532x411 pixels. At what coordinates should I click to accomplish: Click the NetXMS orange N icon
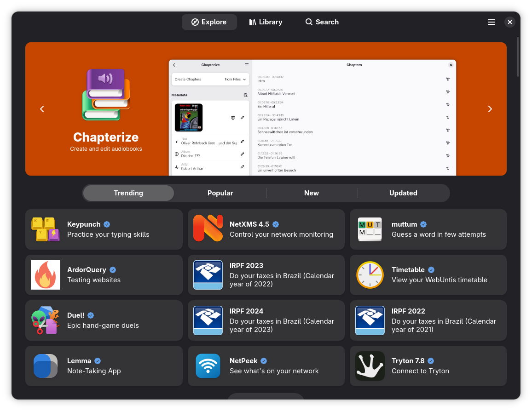point(208,228)
